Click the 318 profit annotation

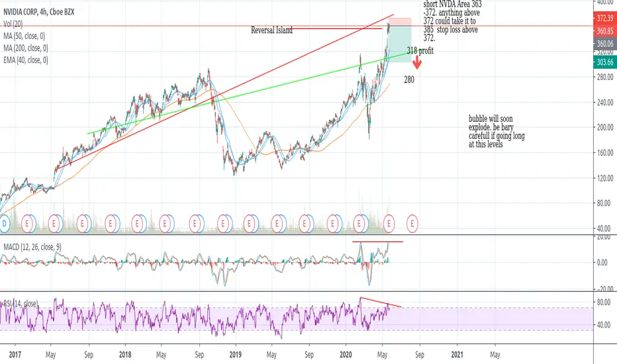point(420,50)
